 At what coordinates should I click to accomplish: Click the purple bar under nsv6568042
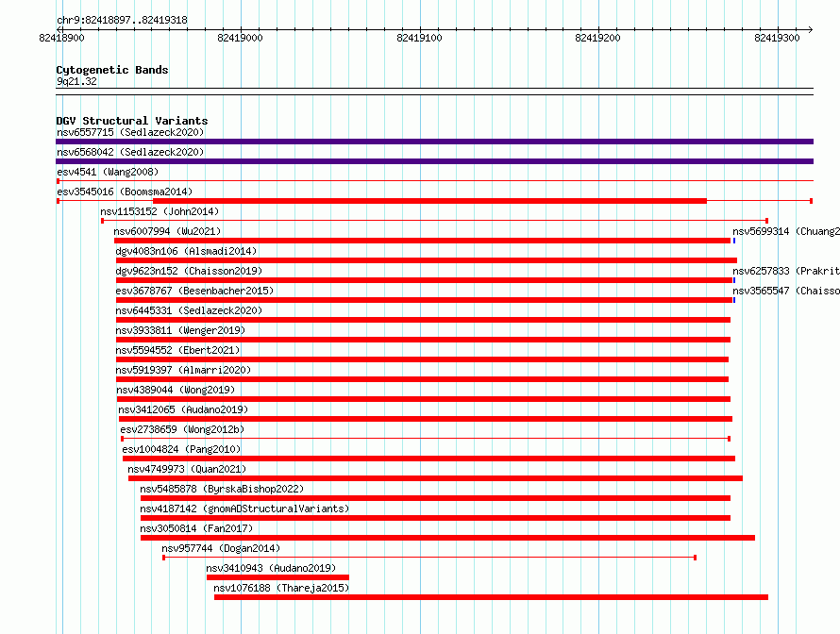click(434, 161)
